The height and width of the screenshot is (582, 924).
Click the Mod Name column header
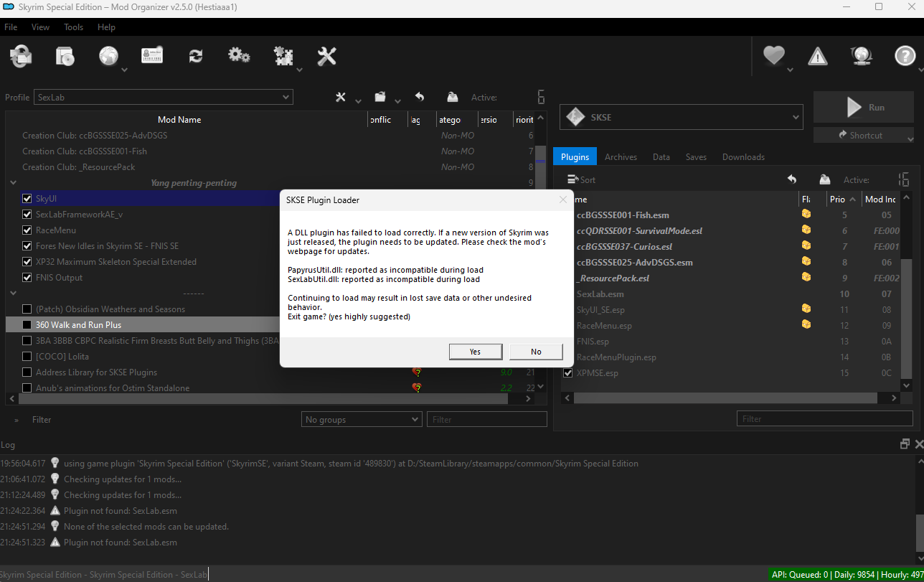pyautogui.click(x=179, y=120)
